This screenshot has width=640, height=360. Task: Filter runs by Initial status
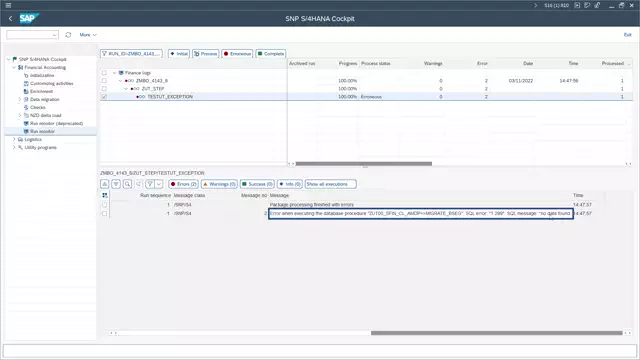(179, 53)
